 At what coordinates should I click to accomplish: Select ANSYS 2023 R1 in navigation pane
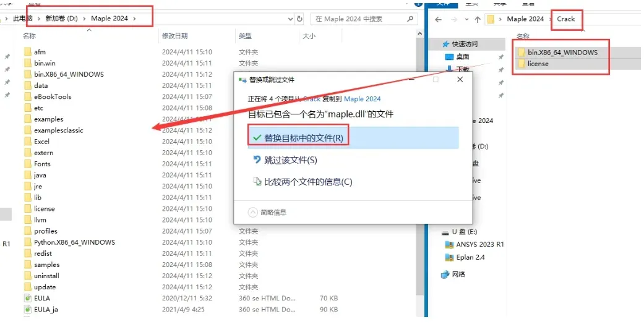point(479,245)
